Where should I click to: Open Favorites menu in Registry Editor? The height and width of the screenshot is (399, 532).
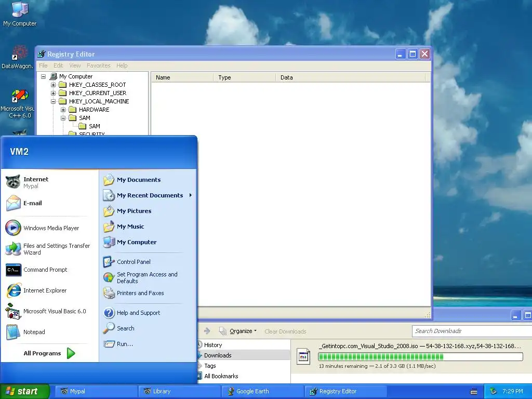point(98,65)
